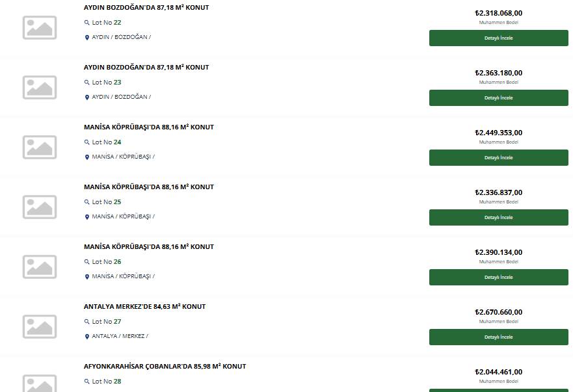Open Detayı İncele for the ₺2.390.134,00 listing
The height and width of the screenshot is (392, 573).
[498, 278]
